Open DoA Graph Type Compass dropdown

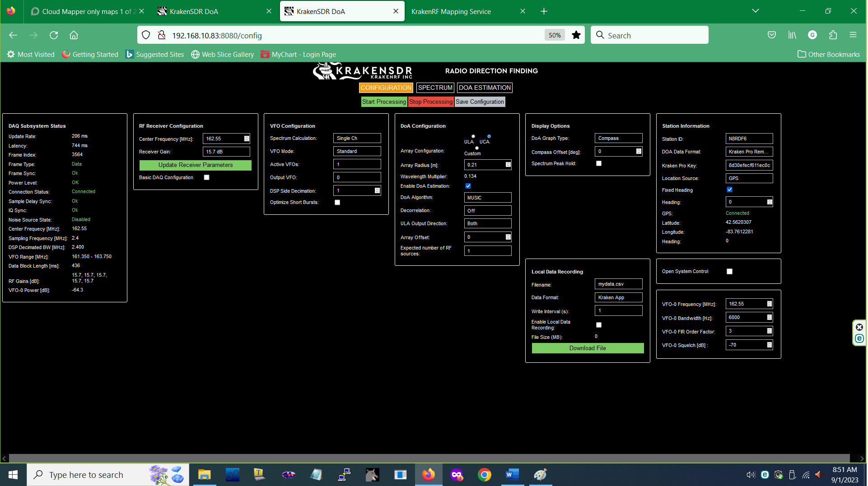(x=619, y=138)
